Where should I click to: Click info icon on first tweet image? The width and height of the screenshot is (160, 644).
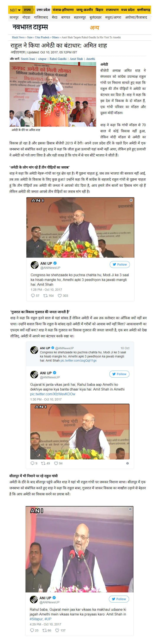click(x=131, y=200)
